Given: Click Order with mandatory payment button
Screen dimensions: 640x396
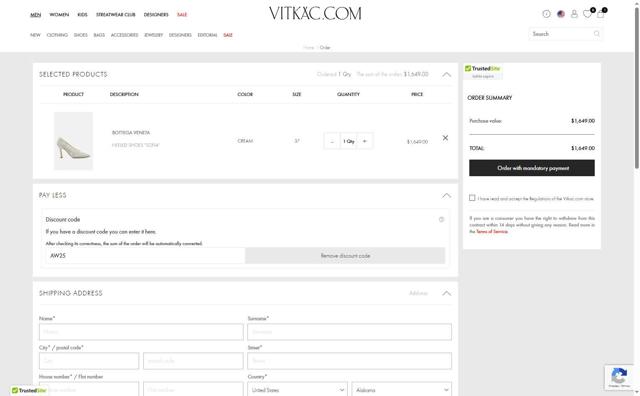Looking at the screenshot, I should click(532, 168).
